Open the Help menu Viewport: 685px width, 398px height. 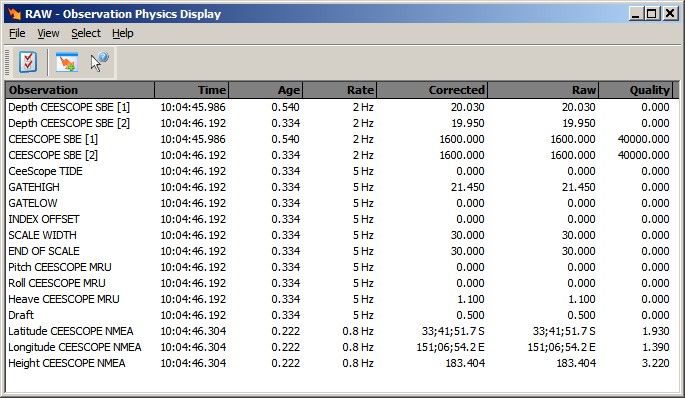[122, 33]
